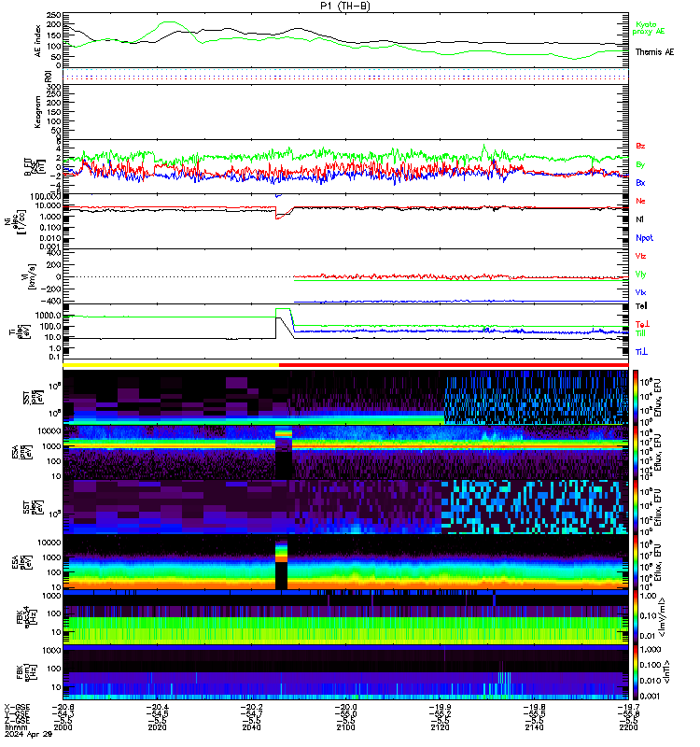This screenshot has width=700, height=747.
Task: Click the "2140" time tick label
Action: click(534, 727)
